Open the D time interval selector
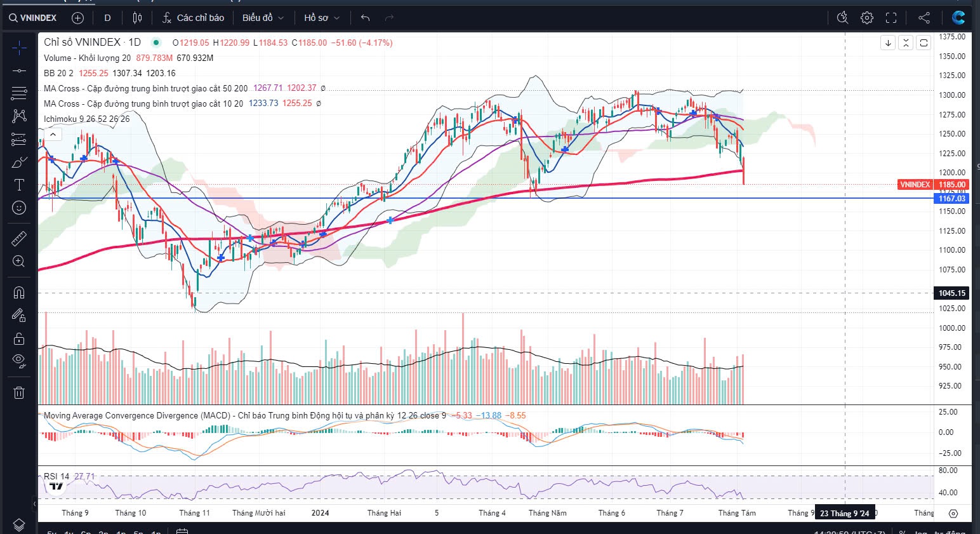Screen dimensions: 980x534 pyautogui.click(x=107, y=18)
